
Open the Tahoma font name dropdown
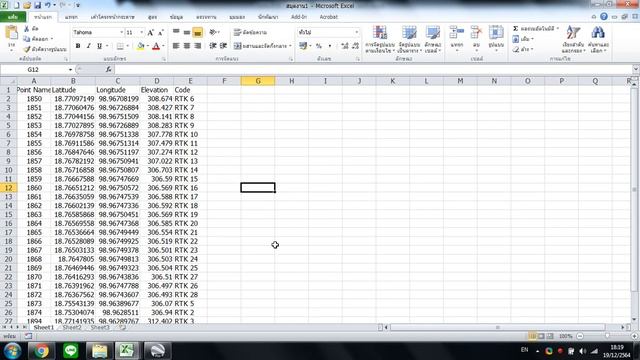(121, 32)
